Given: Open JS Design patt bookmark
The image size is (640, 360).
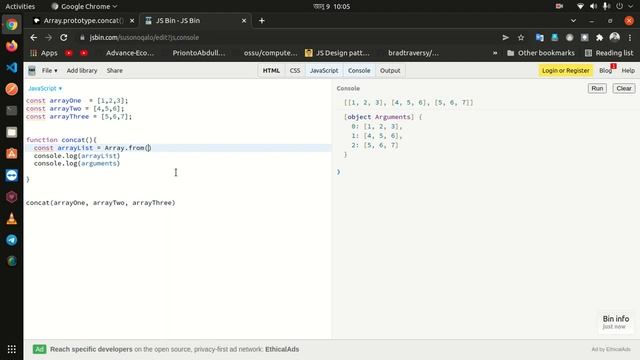Looking at the screenshot, I should tap(338, 53).
